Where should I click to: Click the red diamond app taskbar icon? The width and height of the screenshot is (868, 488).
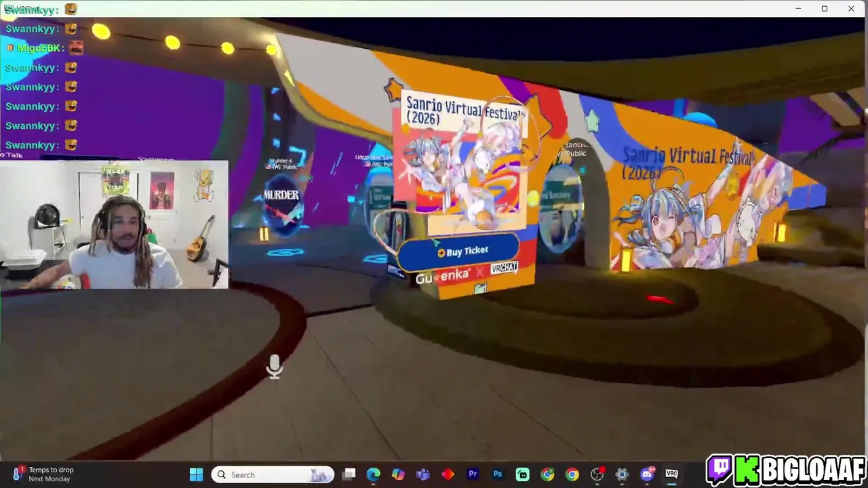(448, 474)
